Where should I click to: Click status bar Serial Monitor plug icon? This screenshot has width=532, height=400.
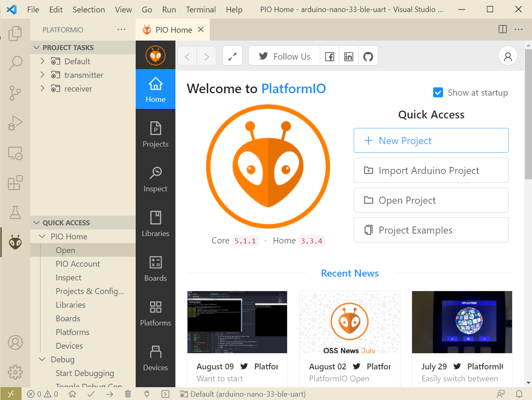click(147, 394)
